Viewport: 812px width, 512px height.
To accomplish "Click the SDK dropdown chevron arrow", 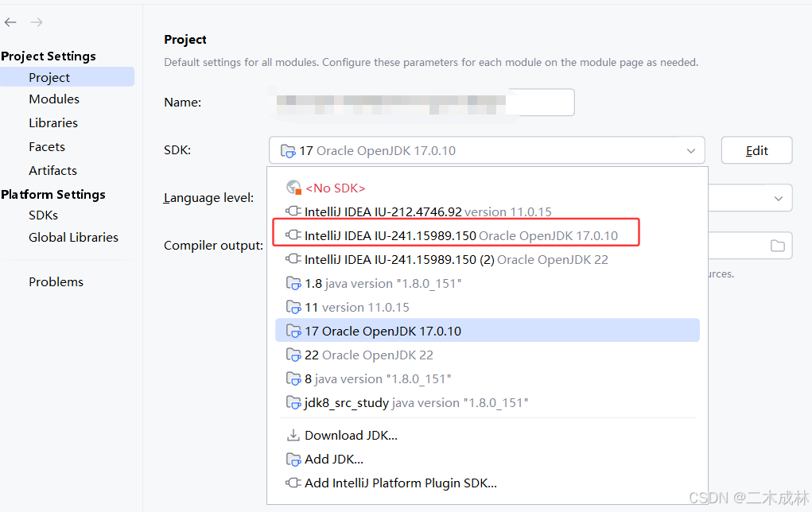I will (x=691, y=150).
